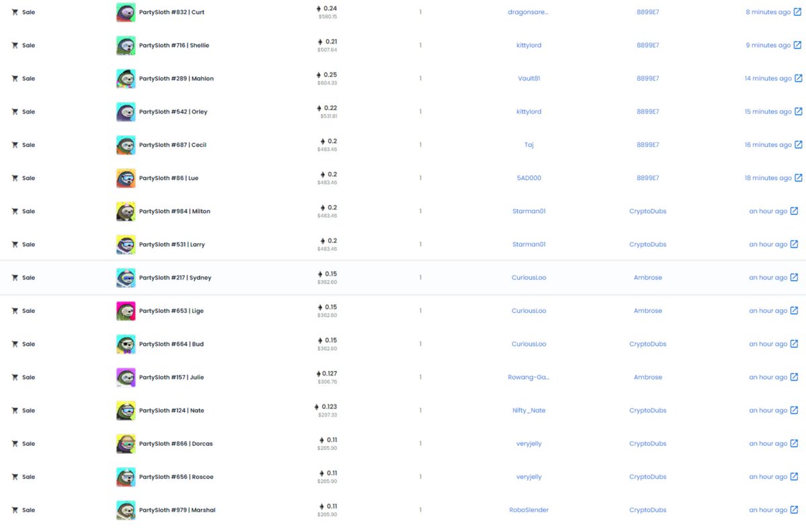Viewport: 806px width, 532px height.
Task: Click the $580.15 price text
Action: click(328, 16)
